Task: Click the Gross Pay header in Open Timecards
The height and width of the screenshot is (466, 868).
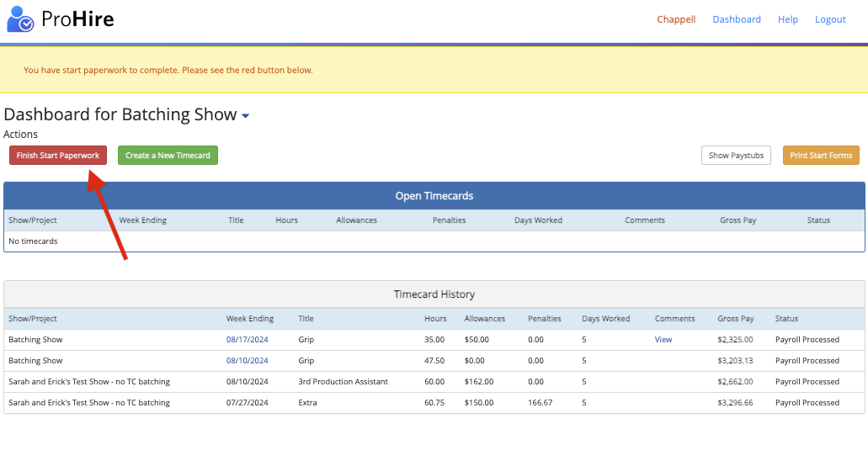Action: 738,220
